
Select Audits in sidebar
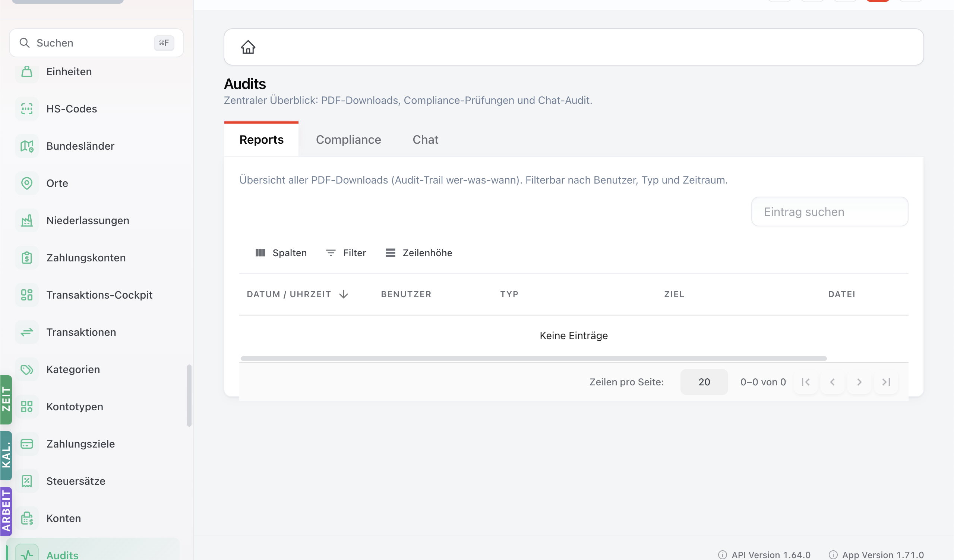92,550
